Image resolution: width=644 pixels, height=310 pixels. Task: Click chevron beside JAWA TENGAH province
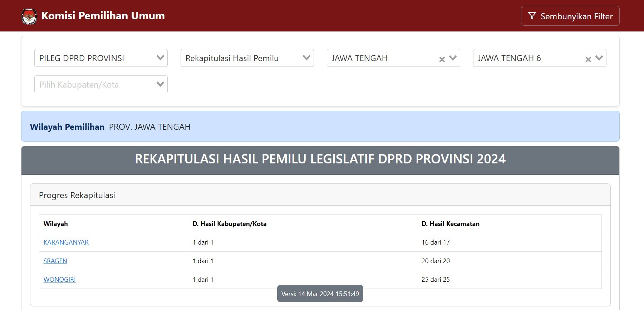[x=453, y=58]
